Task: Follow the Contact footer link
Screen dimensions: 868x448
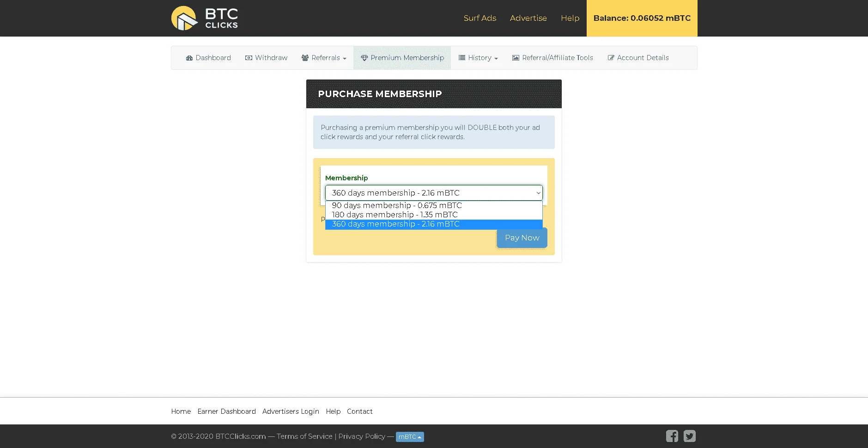Action: point(360,411)
